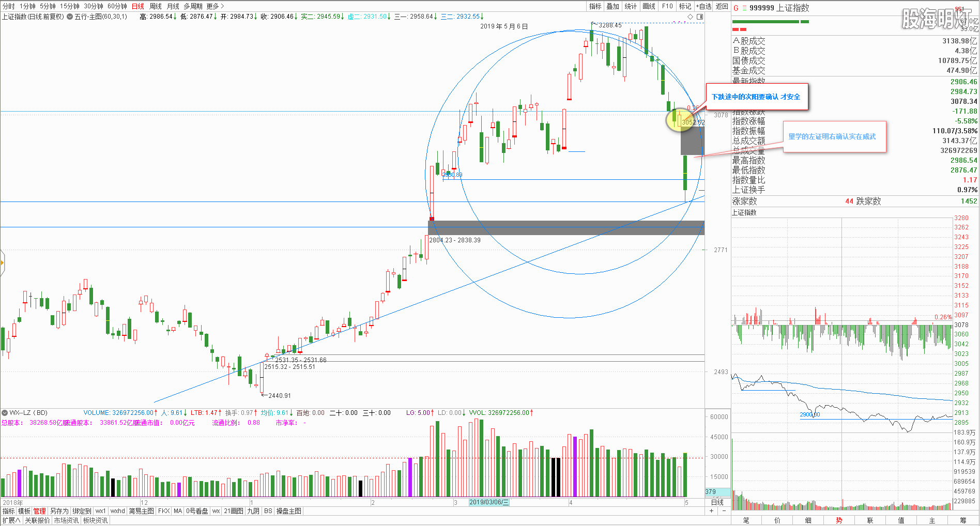This screenshot has height=526, width=980.
Task: Switch to 月线 monthly period
Action: [173, 6]
